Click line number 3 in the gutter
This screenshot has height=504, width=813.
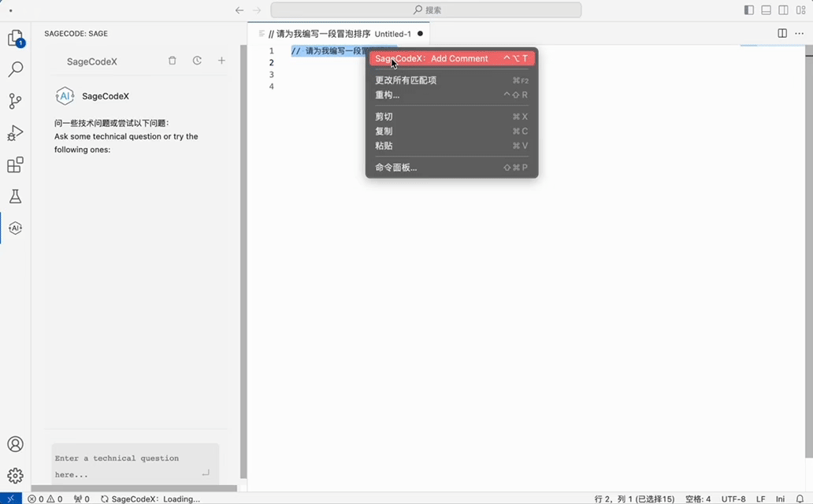click(271, 75)
